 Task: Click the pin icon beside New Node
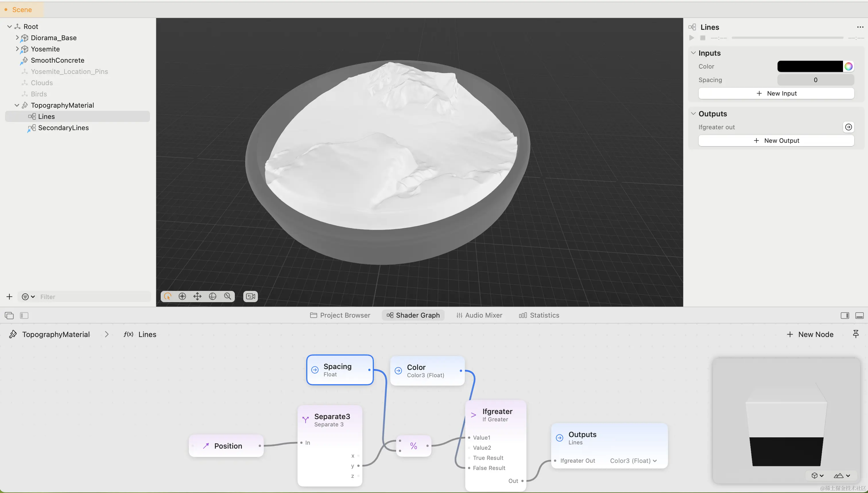point(855,334)
